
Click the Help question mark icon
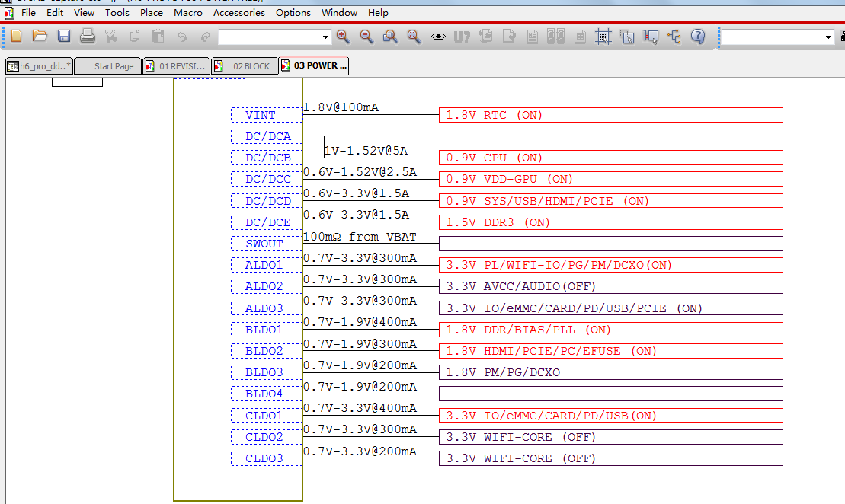tap(698, 36)
